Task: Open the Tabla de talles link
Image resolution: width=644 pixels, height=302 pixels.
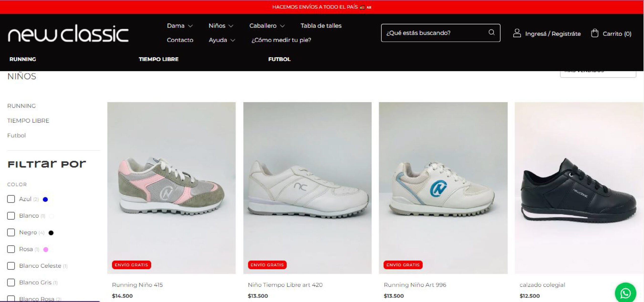Action: [x=321, y=26]
